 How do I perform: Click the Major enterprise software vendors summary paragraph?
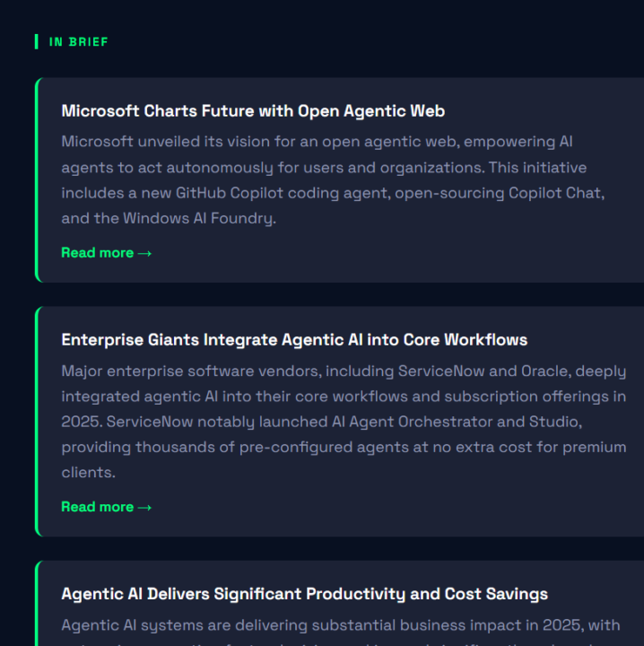tap(344, 422)
